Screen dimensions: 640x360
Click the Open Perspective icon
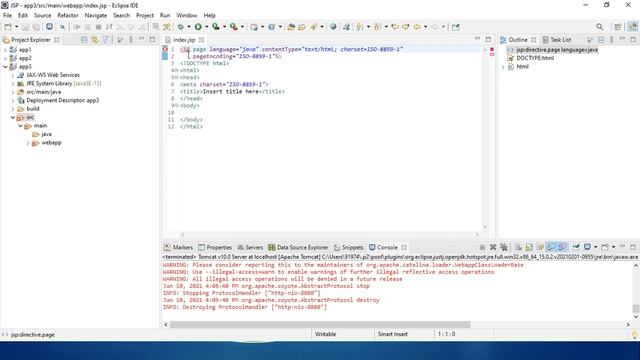click(618, 27)
